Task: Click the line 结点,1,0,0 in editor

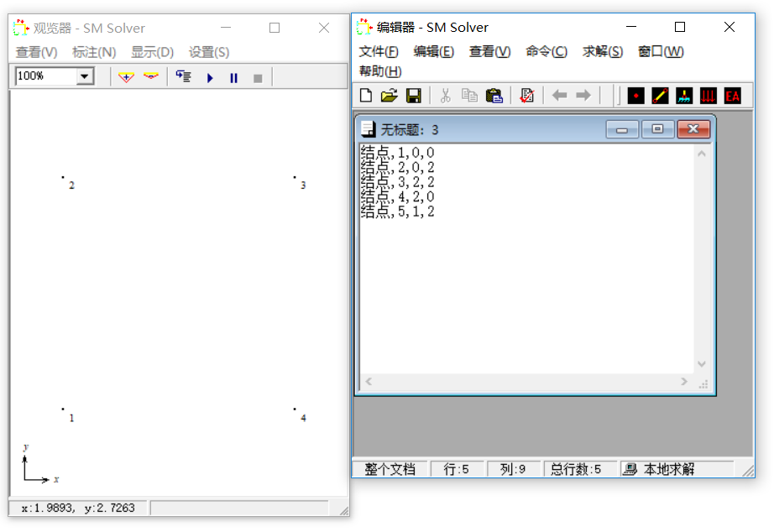Action: click(397, 152)
